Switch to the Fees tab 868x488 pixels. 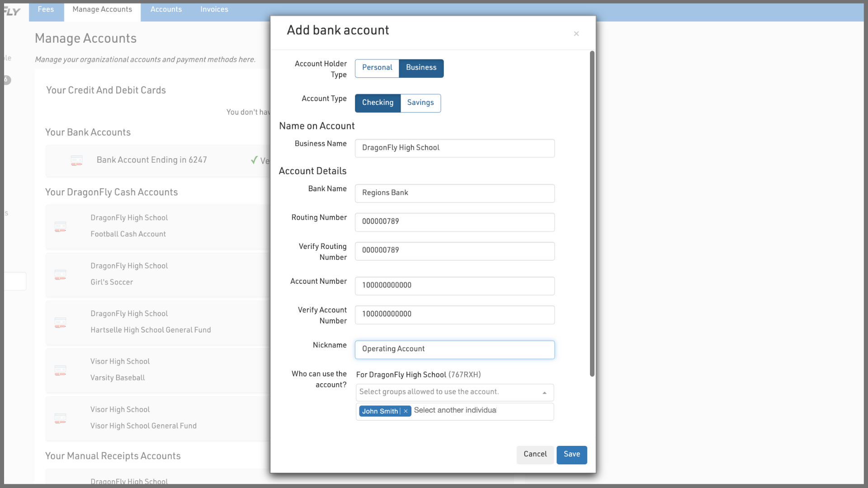(46, 9)
